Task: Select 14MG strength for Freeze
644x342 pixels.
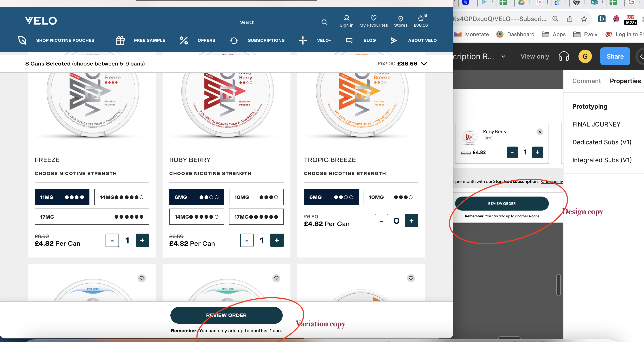Action: tap(121, 197)
